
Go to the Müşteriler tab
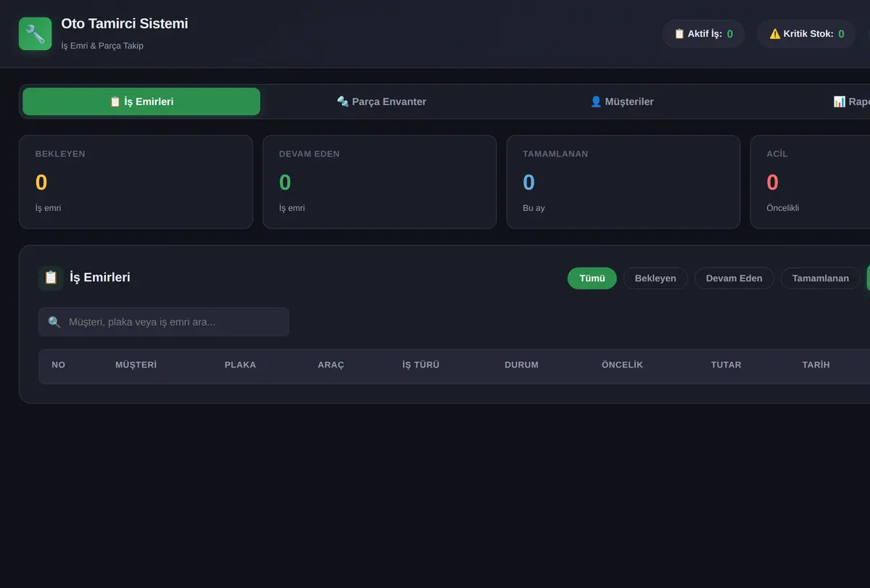tap(621, 102)
